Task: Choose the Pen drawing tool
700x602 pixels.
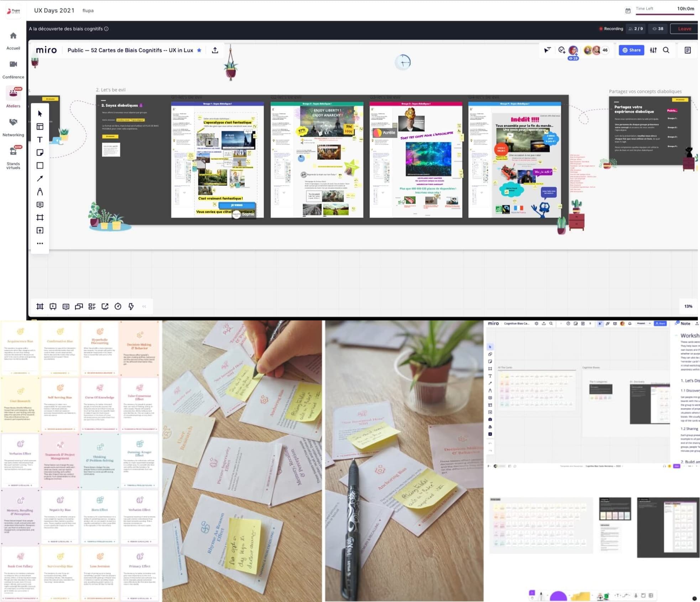Action: (40, 192)
